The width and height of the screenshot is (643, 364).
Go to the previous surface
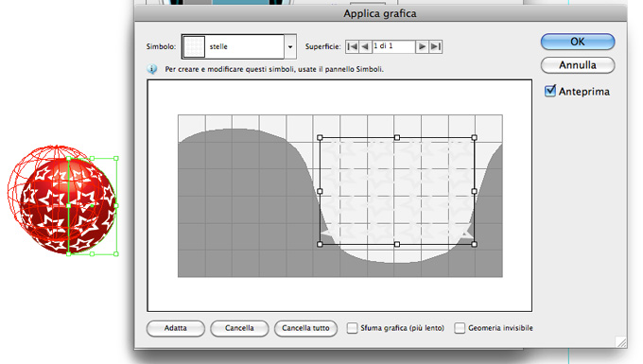[x=365, y=46]
